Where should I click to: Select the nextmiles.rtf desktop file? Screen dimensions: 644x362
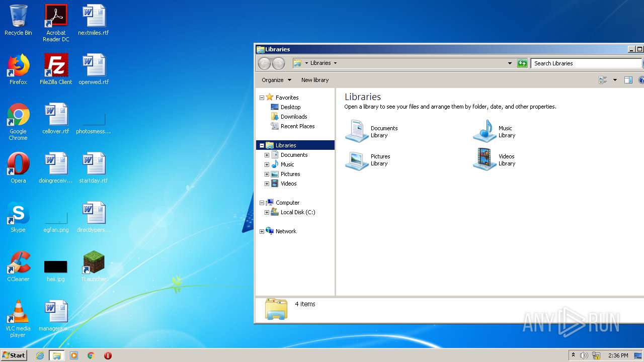point(94,20)
